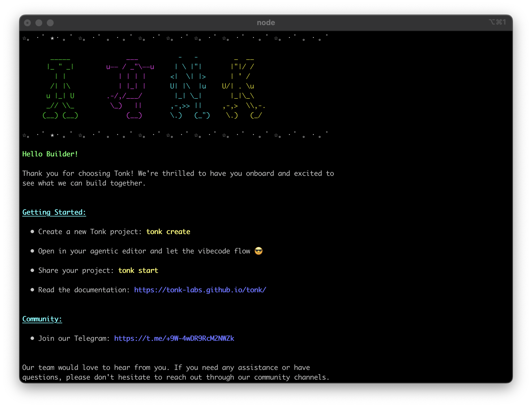The width and height of the screenshot is (532, 407).
Task: Click 'questions, please don't hesitate' line
Action: pos(176,377)
